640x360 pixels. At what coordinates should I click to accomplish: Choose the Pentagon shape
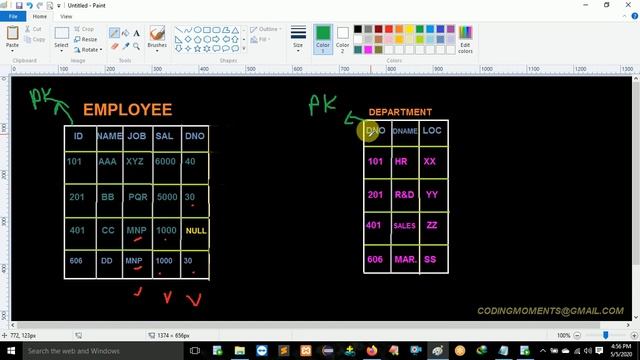pyautogui.click(x=198, y=40)
